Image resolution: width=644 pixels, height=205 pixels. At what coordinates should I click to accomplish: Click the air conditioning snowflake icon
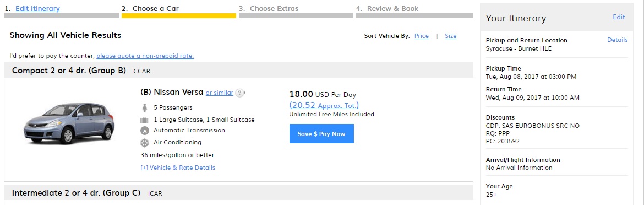pyautogui.click(x=145, y=143)
